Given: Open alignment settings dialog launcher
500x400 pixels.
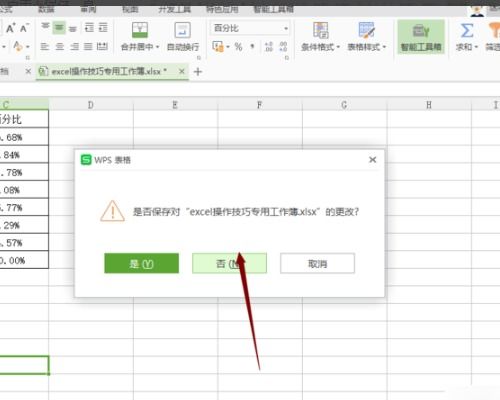Looking at the screenshot, I should tap(199, 58).
